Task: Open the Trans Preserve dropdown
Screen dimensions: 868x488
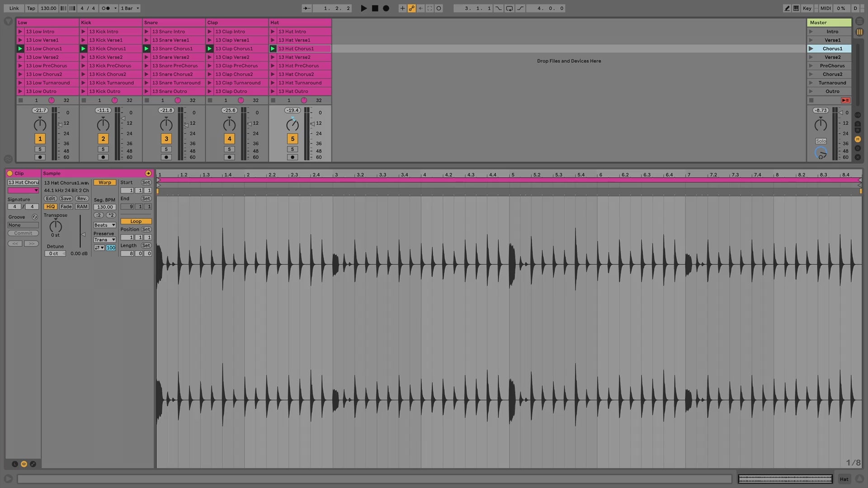Action: coord(104,240)
